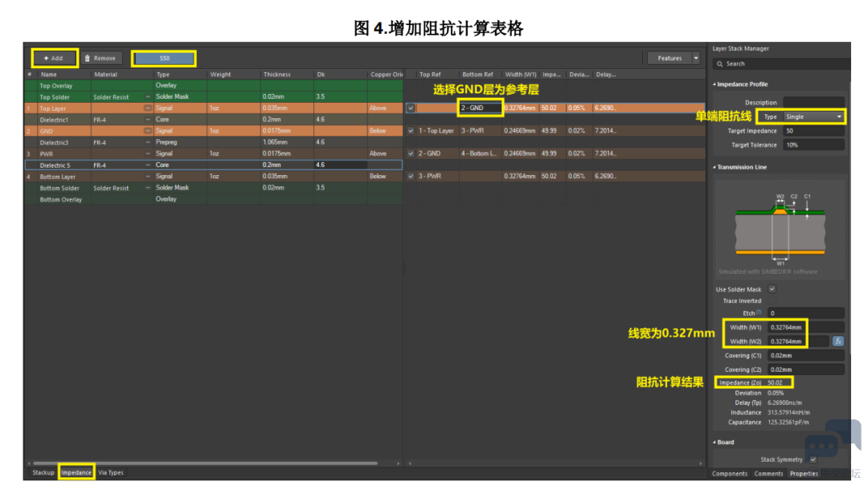Select the Top Overlay layer row
Viewport: 868px width, 486px height.
(x=214, y=85)
